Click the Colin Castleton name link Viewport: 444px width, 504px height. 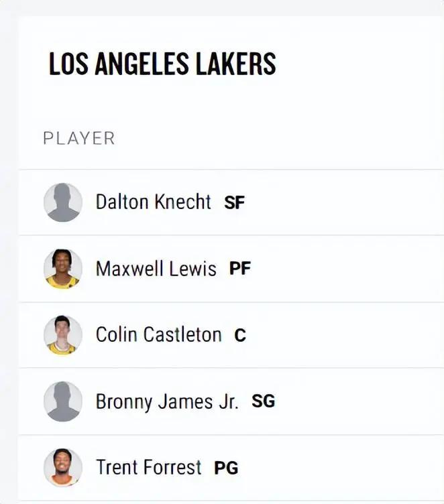coord(158,334)
